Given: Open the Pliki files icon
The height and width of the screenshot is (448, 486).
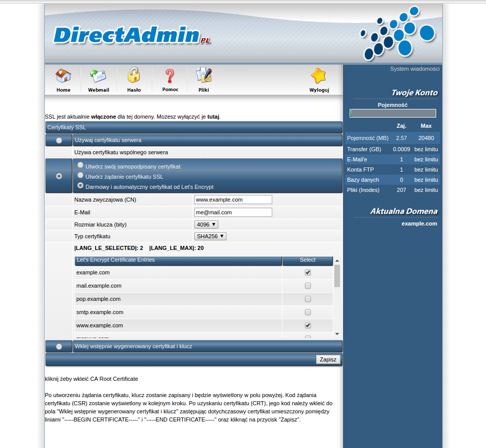Looking at the screenshot, I should [x=204, y=76].
